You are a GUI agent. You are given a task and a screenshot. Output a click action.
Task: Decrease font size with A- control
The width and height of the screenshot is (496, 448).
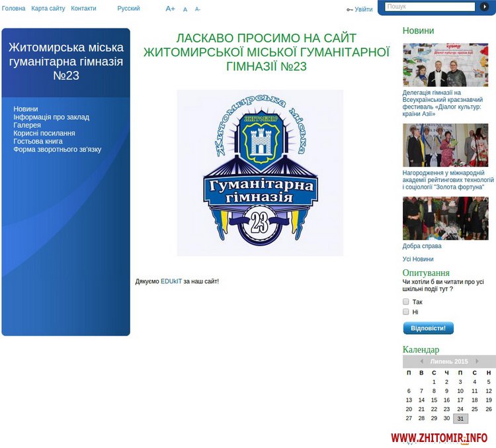tap(197, 9)
